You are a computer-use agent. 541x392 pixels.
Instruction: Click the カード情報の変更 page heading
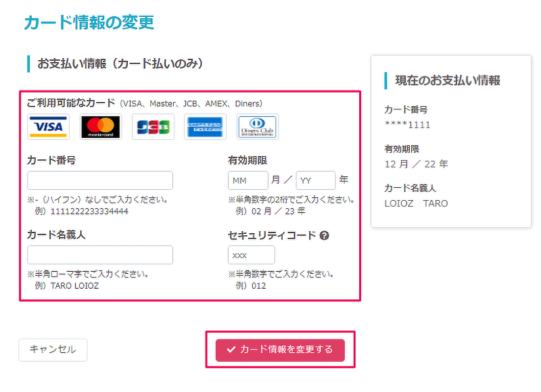tap(89, 22)
